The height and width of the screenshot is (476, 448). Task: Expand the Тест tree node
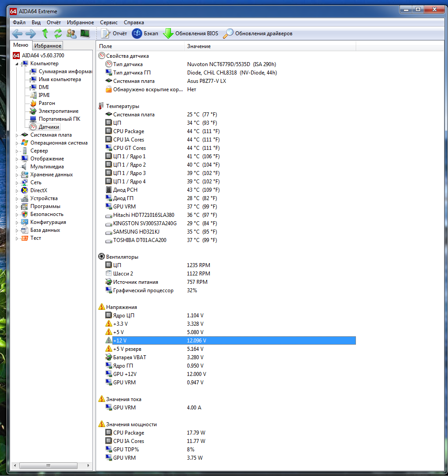pyautogui.click(x=17, y=238)
